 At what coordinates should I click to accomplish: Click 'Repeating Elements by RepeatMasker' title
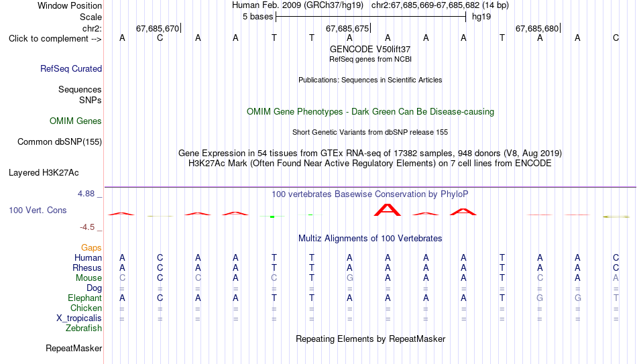point(370,339)
